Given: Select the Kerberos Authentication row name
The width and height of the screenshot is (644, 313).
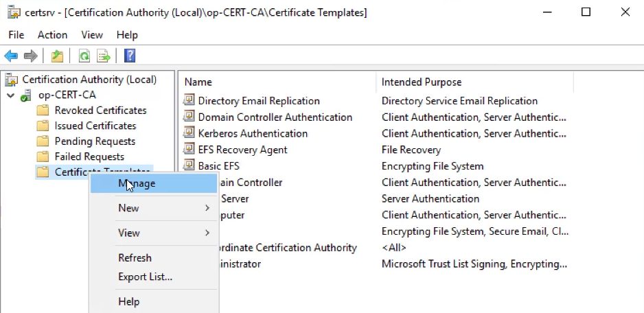Looking at the screenshot, I should click(x=253, y=133).
